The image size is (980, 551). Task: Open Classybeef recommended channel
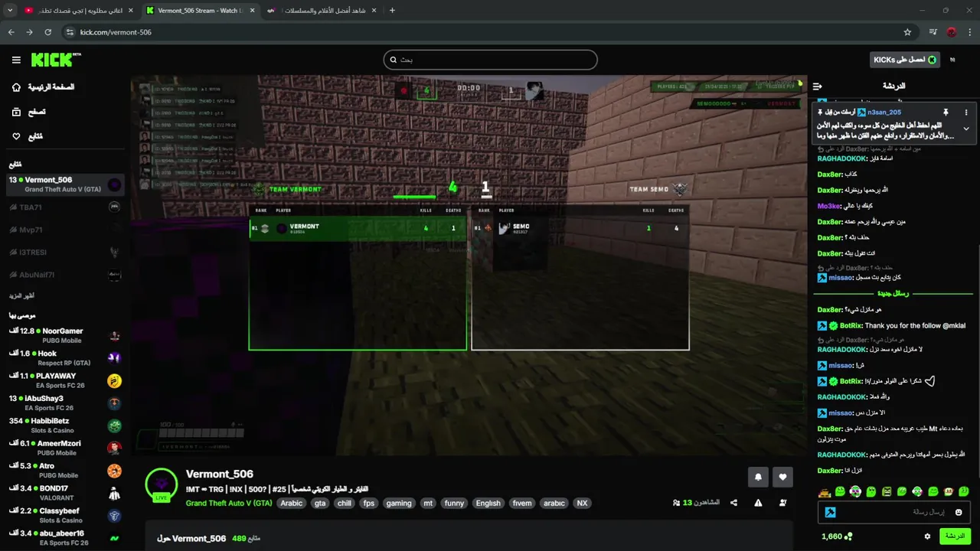[x=65, y=515]
